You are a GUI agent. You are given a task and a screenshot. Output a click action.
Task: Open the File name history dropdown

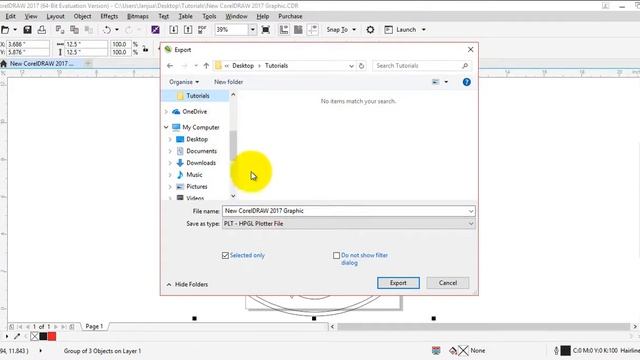click(x=471, y=211)
